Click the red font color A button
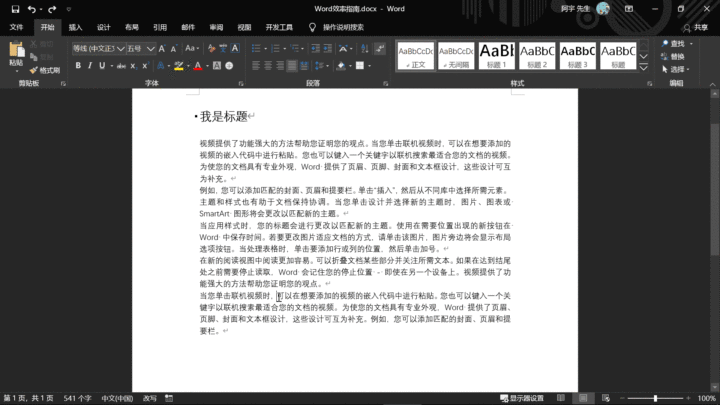 coord(198,66)
